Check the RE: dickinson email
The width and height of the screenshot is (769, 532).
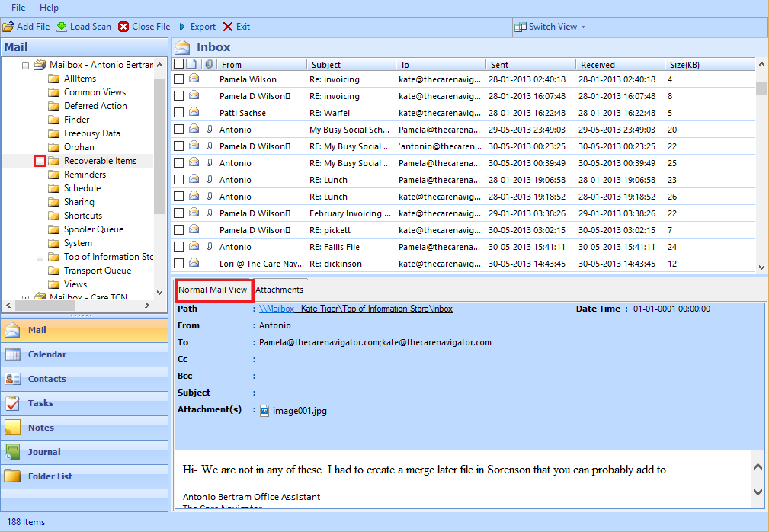179,263
